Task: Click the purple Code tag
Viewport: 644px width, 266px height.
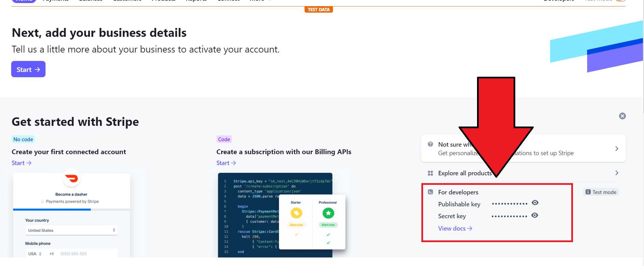Action: click(x=224, y=139)
